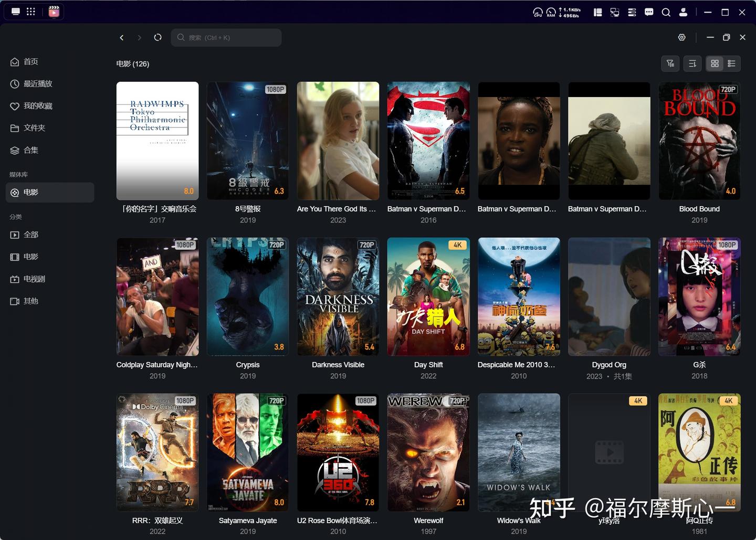Image resolution: width=756 pixels, height=540 pixels.
Task: Open the Are You There God poster
Action: tap(338, 141)
